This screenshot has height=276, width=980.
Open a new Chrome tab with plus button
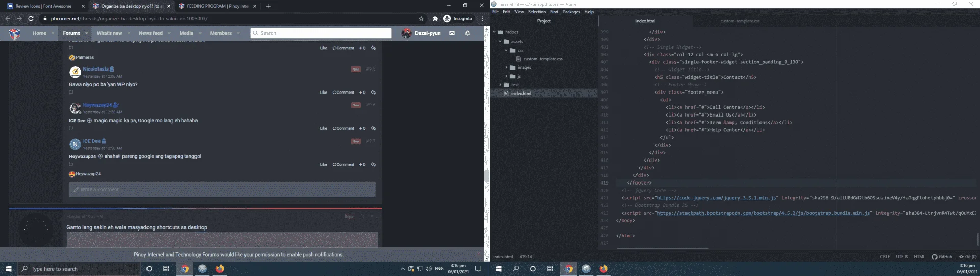pos(268,6)
